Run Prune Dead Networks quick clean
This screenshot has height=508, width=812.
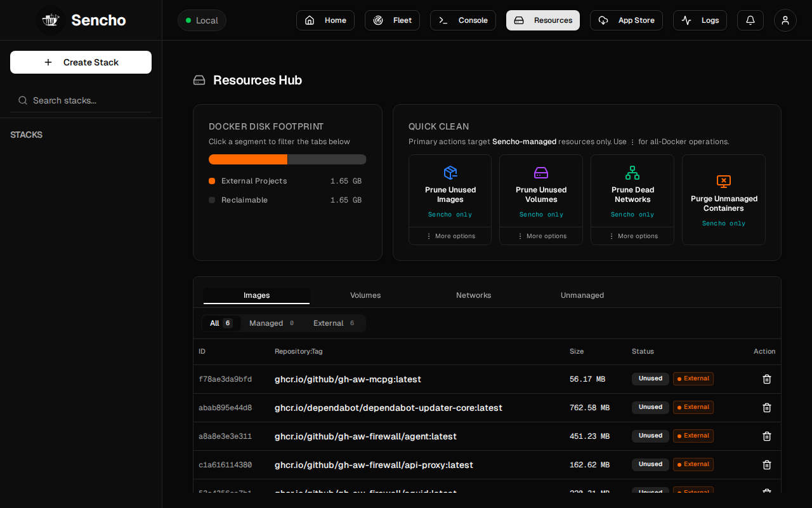click(x=632, y=191)
